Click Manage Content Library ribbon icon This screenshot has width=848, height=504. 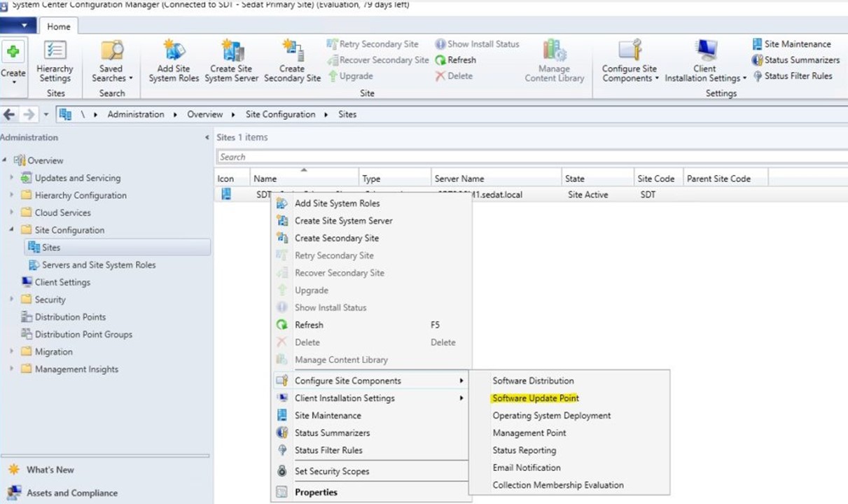tap(555, 62)
